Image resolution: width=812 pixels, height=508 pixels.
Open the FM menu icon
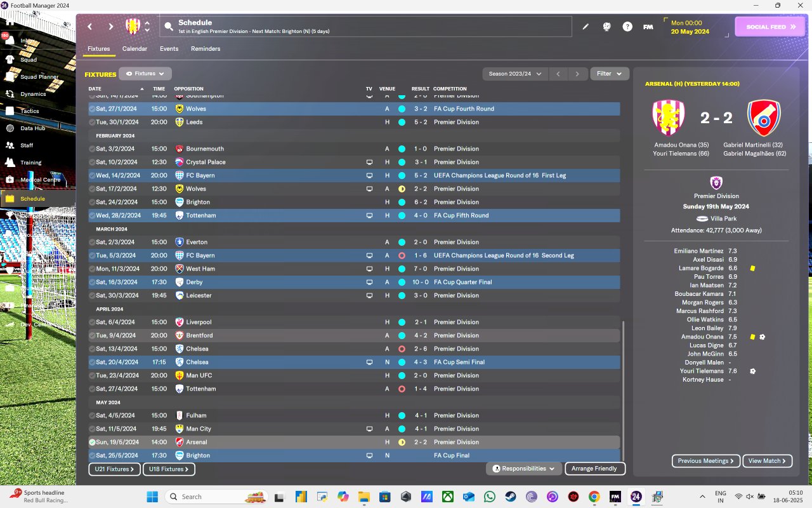[648, 27]
